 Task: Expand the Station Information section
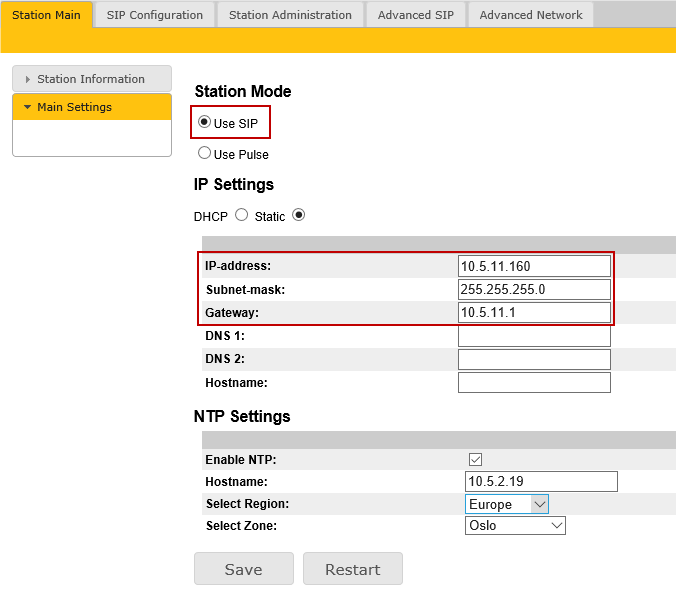91,79
